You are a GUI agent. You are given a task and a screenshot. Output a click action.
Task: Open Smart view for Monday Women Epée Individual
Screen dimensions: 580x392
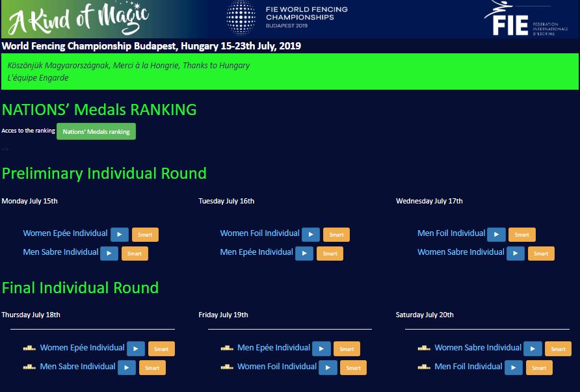coord(145,235)
